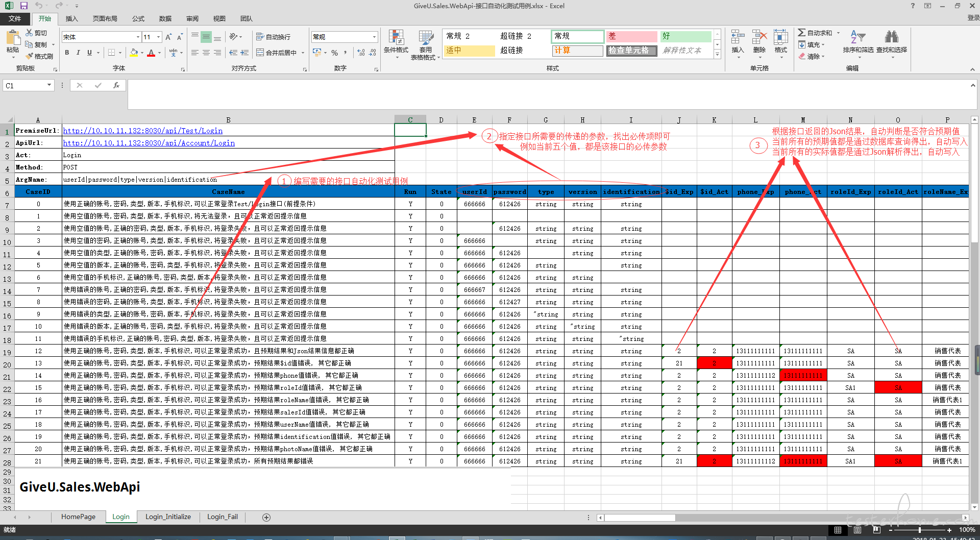Click the Increase Indent icon

coord(244,53)
